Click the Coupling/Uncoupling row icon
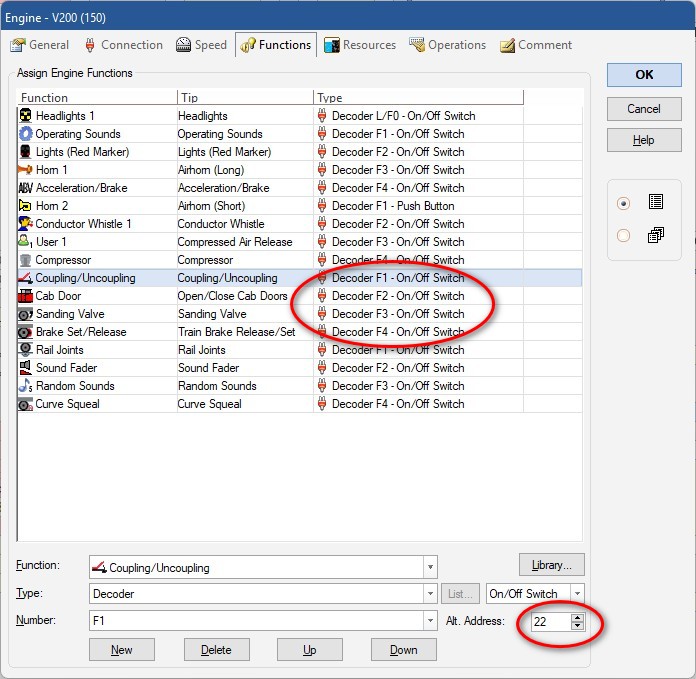This screenshot has height=679, width=696. point(26,278)
